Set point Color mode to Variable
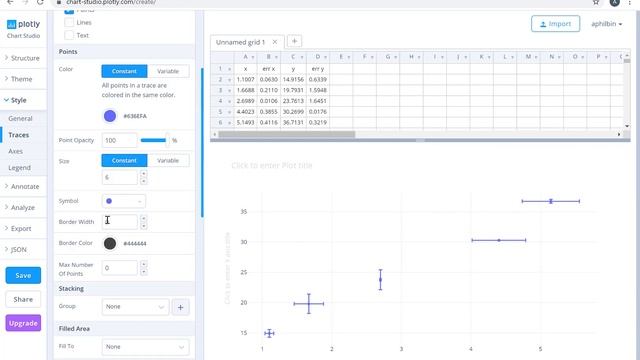The image size is (640, 360). pyautogui.click(x=168, y=71)
